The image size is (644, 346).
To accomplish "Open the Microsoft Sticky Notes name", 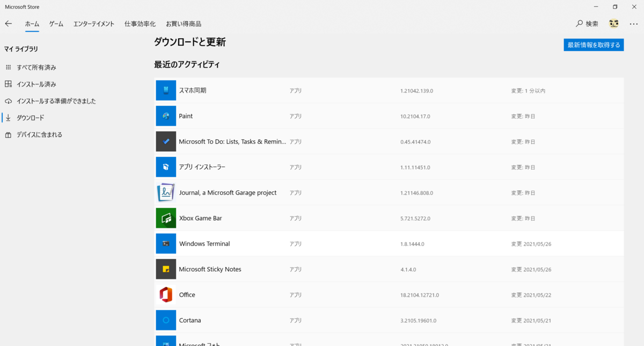I will [210, 269].
